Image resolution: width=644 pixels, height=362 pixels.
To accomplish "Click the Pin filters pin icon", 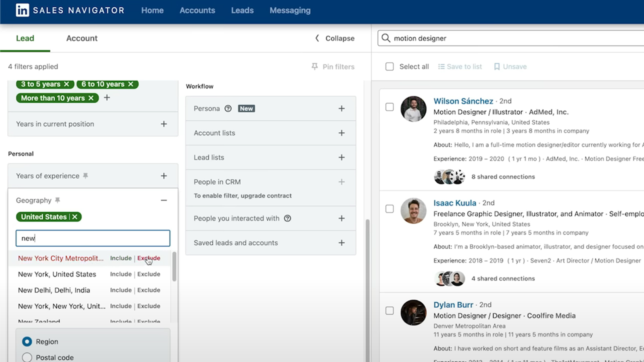I will point(315,67).
